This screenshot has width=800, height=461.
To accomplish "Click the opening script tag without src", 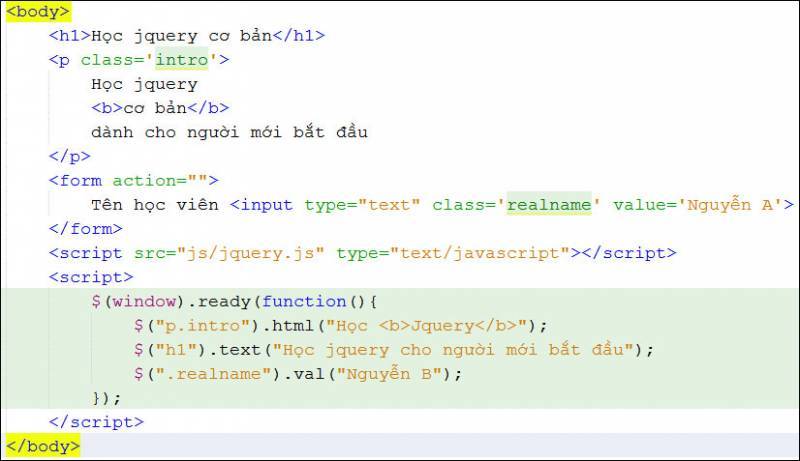I will point(91,277).
